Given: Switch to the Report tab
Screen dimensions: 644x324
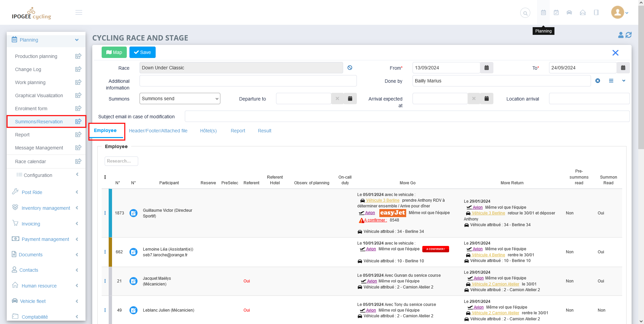Looking at the screenshot, I should [x=238, y=131].
